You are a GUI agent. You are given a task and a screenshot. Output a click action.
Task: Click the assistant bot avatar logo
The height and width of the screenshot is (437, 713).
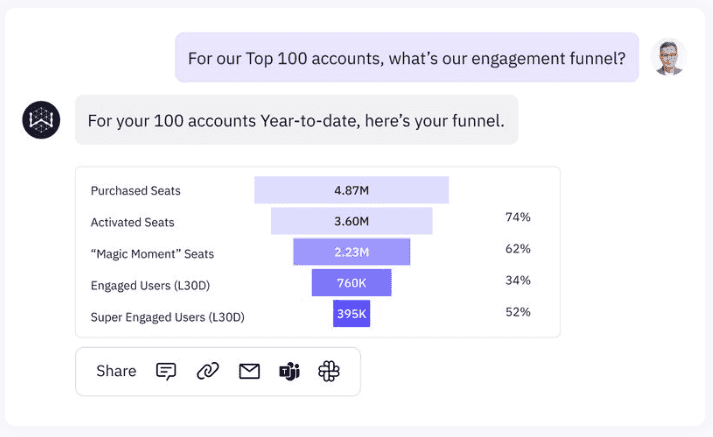(x=41, y=120)
